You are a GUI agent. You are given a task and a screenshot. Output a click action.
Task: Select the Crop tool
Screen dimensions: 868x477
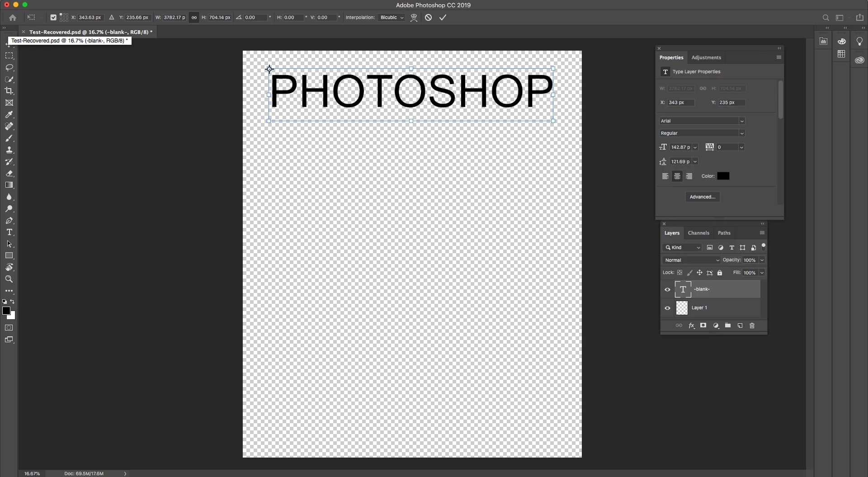[9, 91]
